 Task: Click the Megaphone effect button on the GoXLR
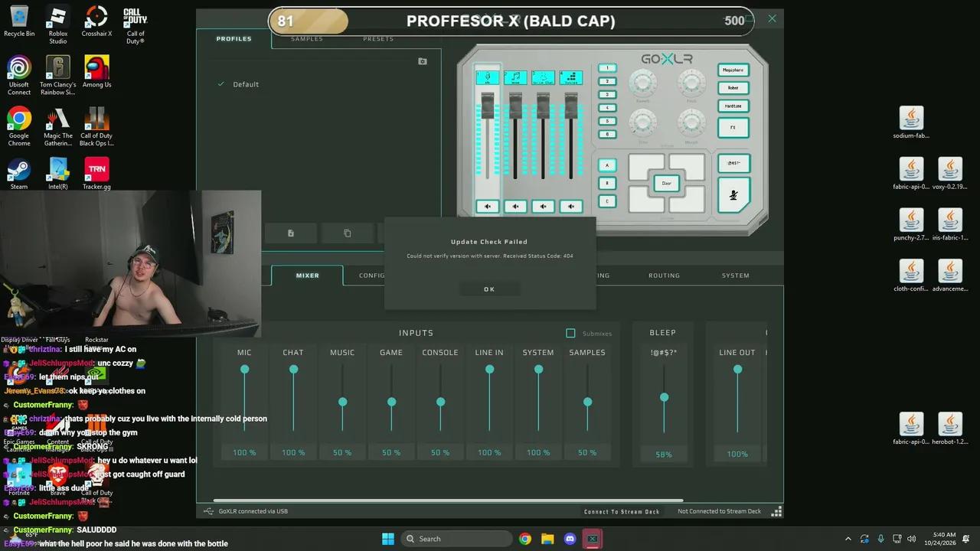click(x=733, y=70)
